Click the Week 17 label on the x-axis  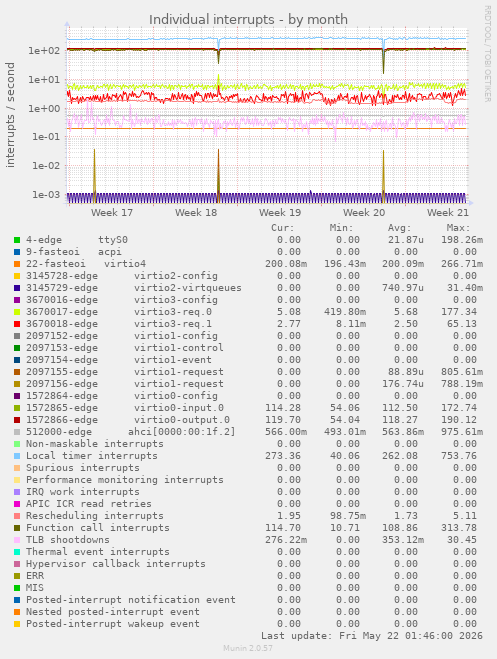tap(112, 213)
